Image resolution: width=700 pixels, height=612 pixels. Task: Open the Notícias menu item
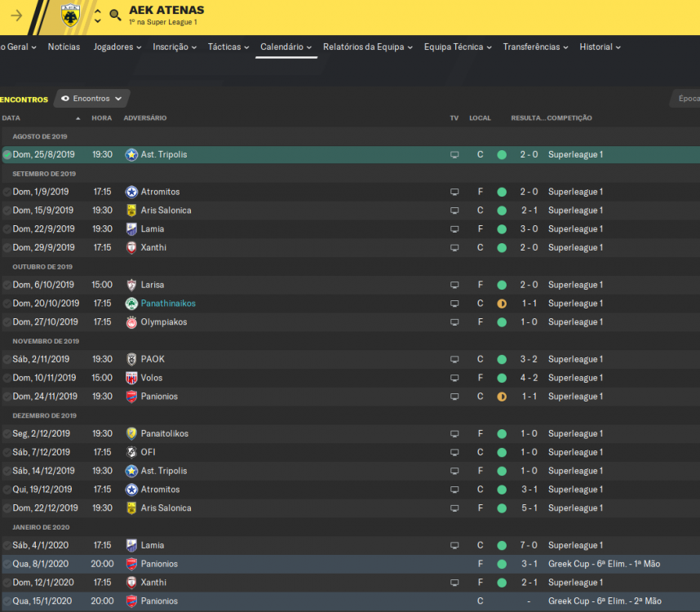click(64, 47)
